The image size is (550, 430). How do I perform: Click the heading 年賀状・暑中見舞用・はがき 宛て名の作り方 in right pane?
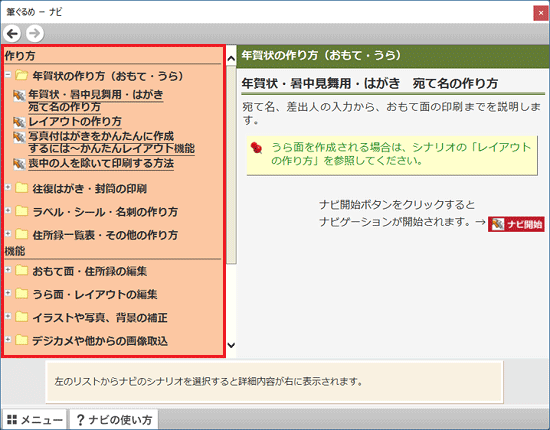(370, 84)
